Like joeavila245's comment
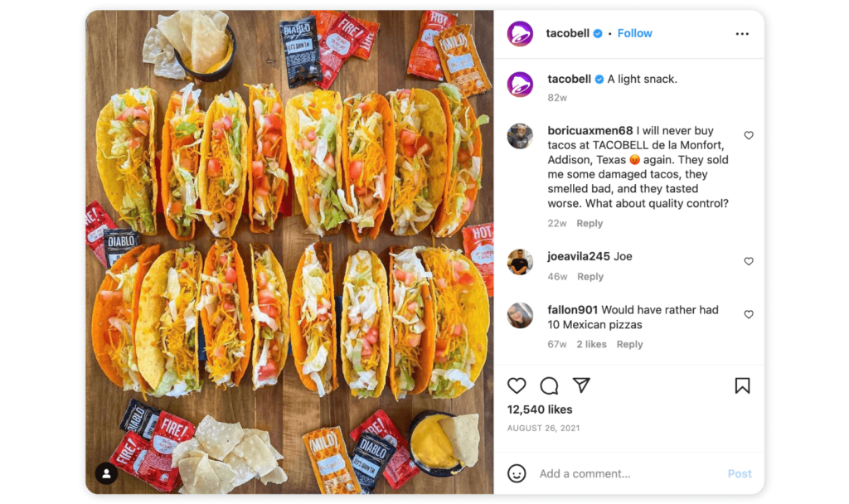849x504 pixels. click(749, 261)
